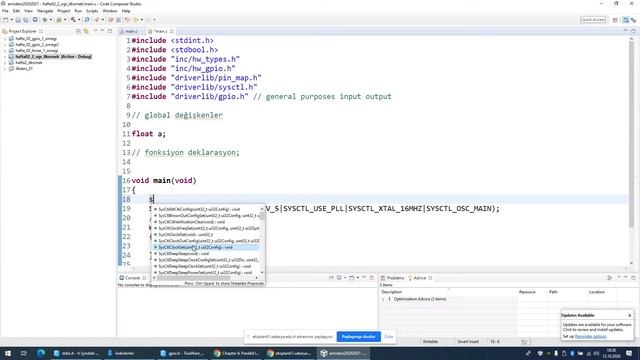Open the Navigate menu
Screen dimensions: 640x360
(45, 11)
